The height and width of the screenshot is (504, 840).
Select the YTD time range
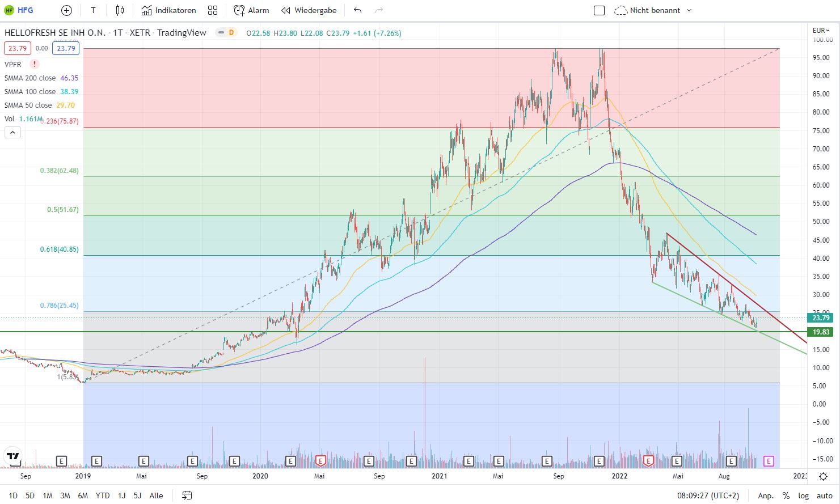[103, 495]
